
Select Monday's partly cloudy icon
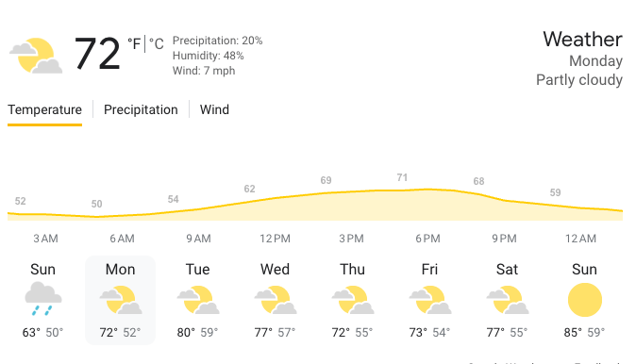click(121, 300)
